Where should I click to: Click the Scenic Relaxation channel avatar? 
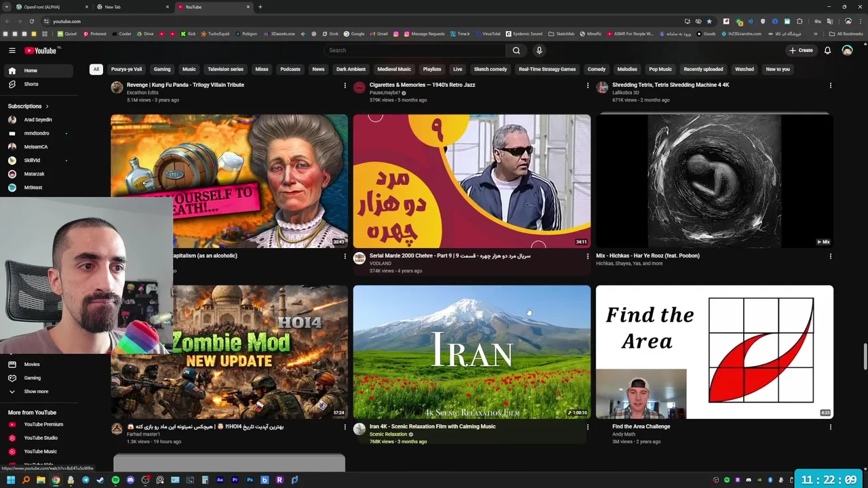click(359, 429)
